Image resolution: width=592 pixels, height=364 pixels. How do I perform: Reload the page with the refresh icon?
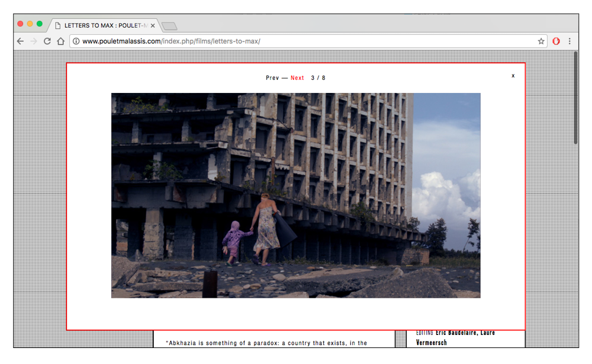coord(47,41)
